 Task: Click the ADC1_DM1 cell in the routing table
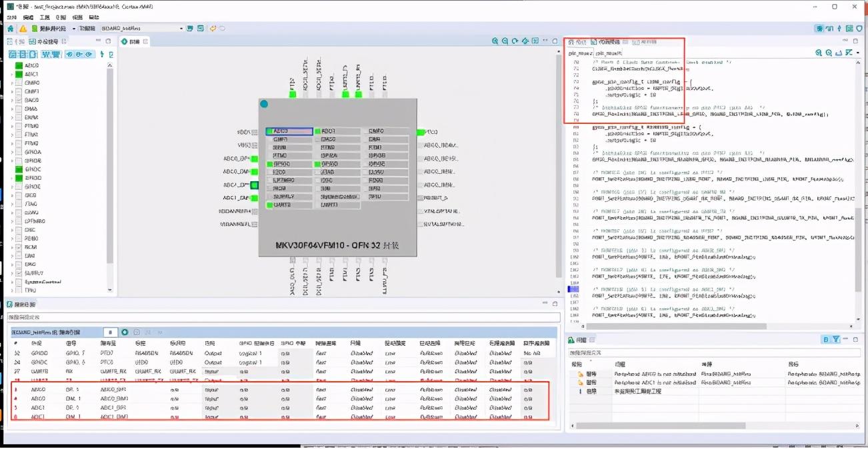coord(114,416)
